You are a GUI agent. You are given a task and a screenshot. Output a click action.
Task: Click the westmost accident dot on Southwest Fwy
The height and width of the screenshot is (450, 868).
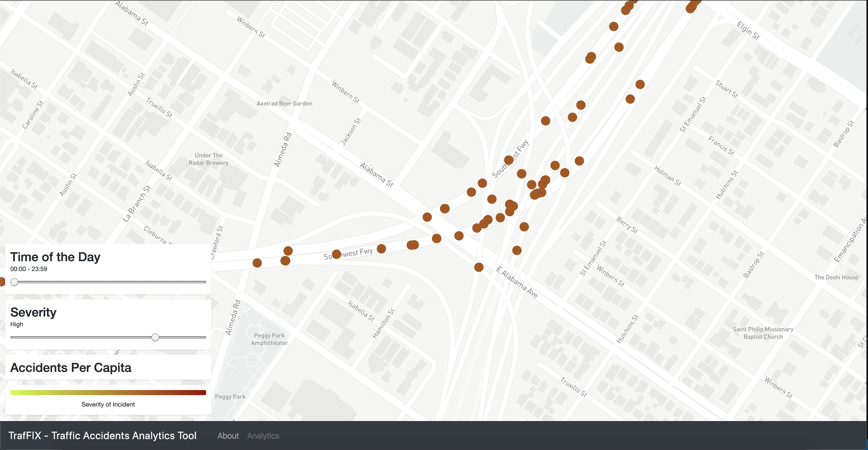point(257,263)
